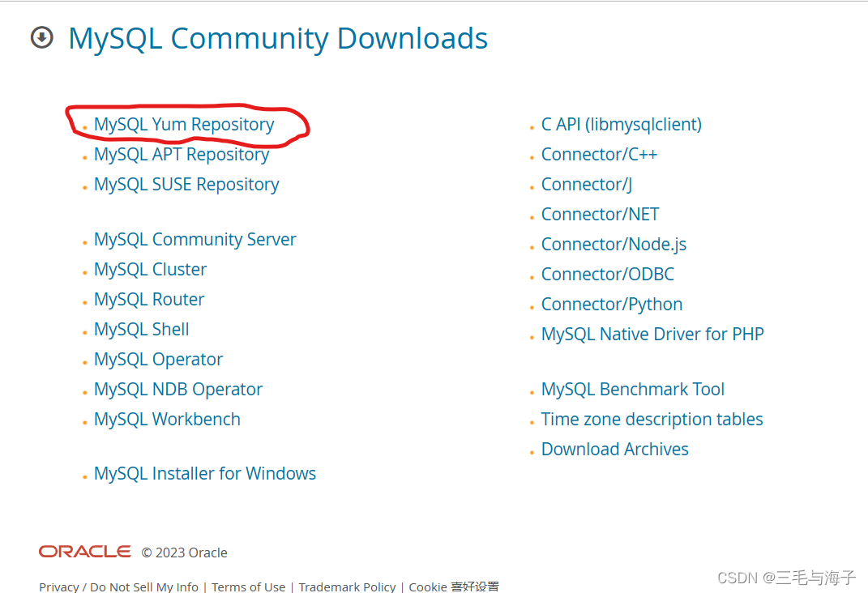Image resolution: width=868 pixels, height=593 pixels.
Task: Open the Connector/ODBC link
Action: 608,274
